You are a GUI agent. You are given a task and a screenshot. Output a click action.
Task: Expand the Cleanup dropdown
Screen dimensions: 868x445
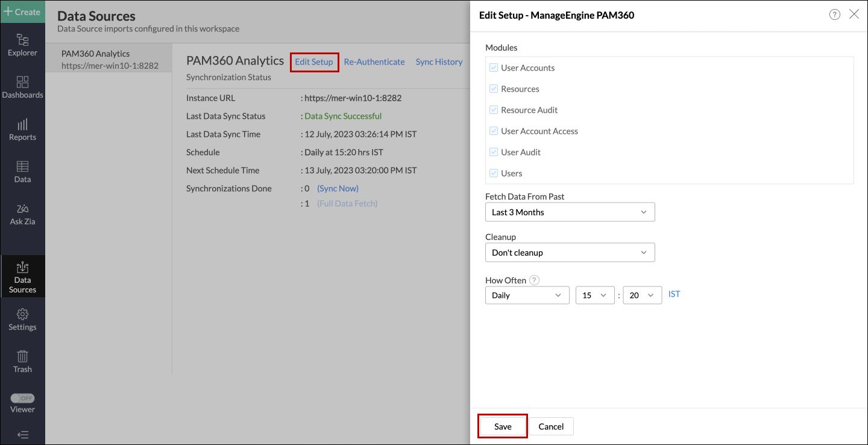(570, 253)
